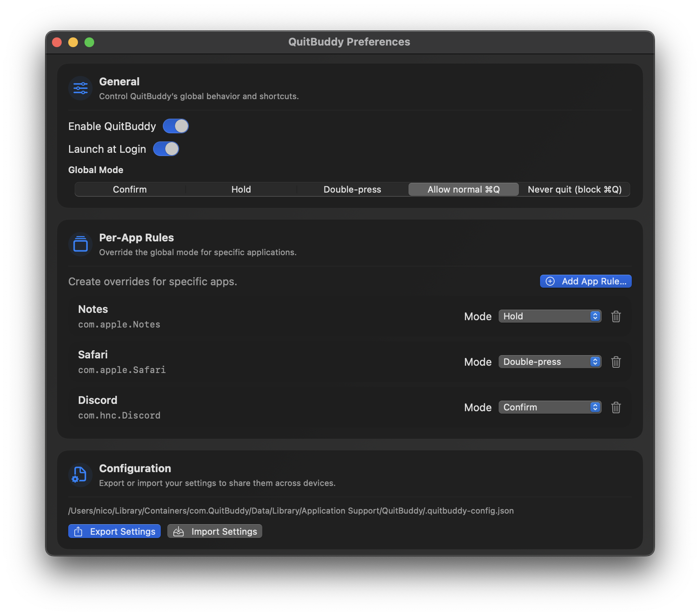Toggle the Launch at Login switch

tap(166, 149)
